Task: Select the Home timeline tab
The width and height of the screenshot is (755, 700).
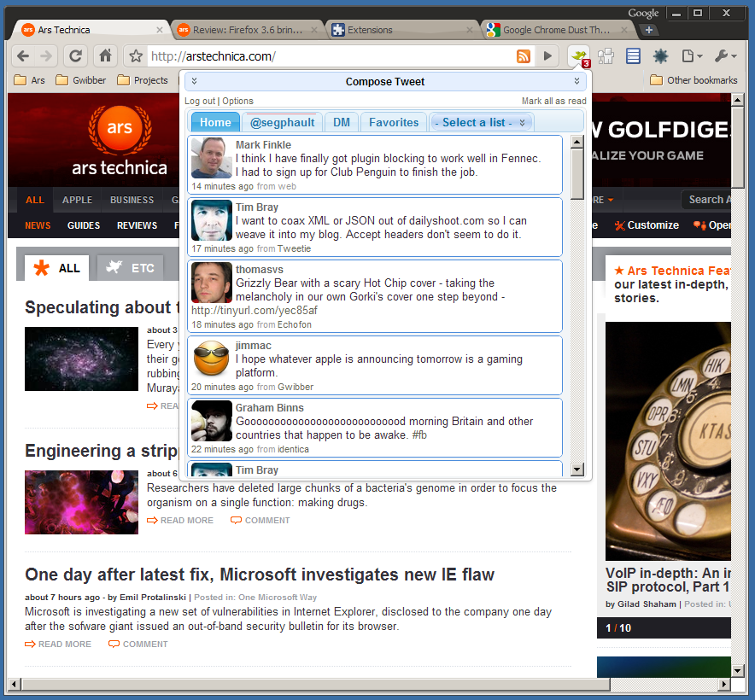Action: coord(215,122)
